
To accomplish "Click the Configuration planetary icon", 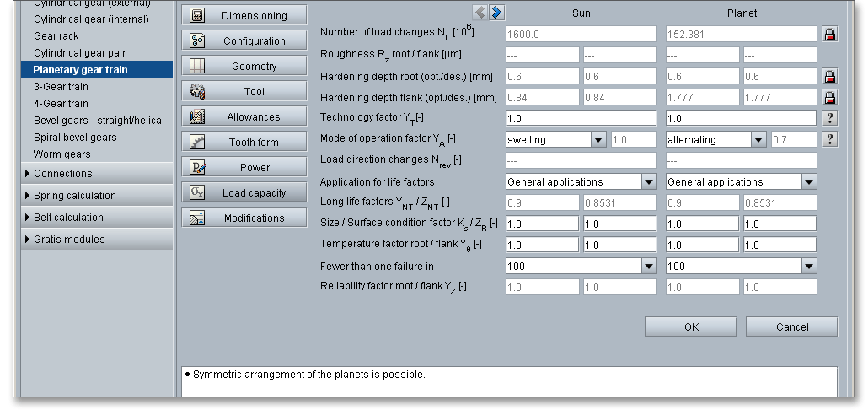I will tap(197, 41).
